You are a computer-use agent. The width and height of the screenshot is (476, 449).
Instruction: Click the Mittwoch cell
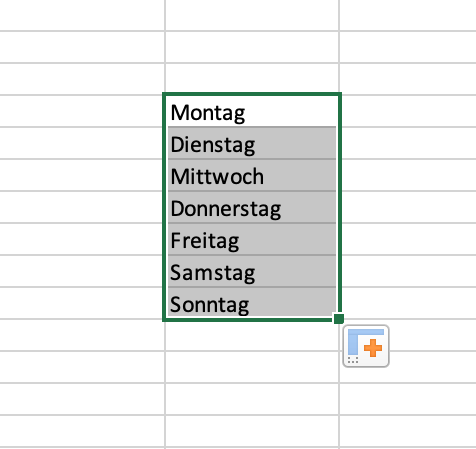252,175
